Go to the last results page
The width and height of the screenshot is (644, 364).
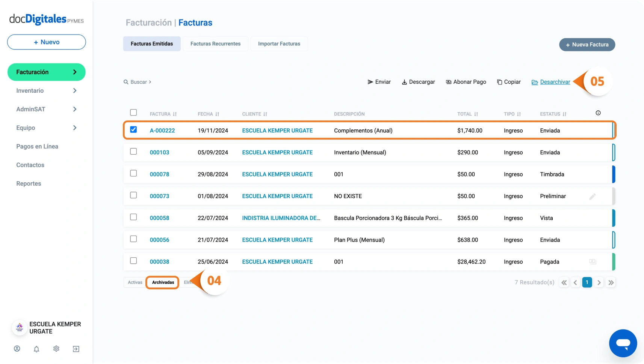611,283
